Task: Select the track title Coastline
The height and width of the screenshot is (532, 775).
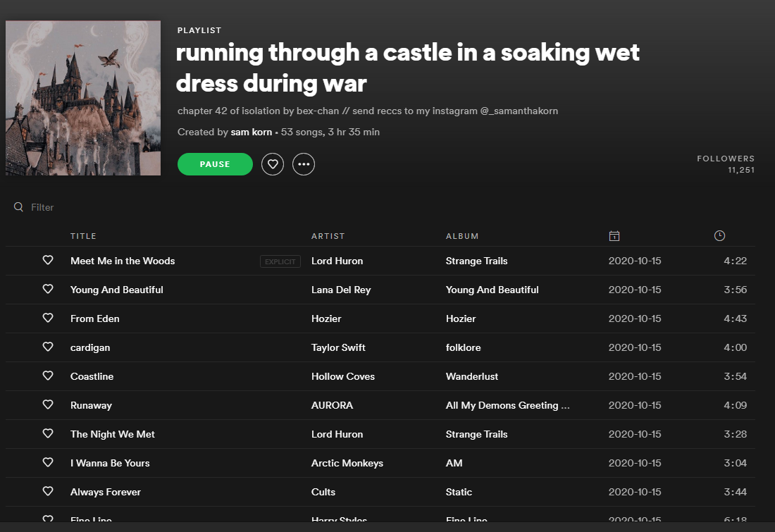Action: pos(92,376)
